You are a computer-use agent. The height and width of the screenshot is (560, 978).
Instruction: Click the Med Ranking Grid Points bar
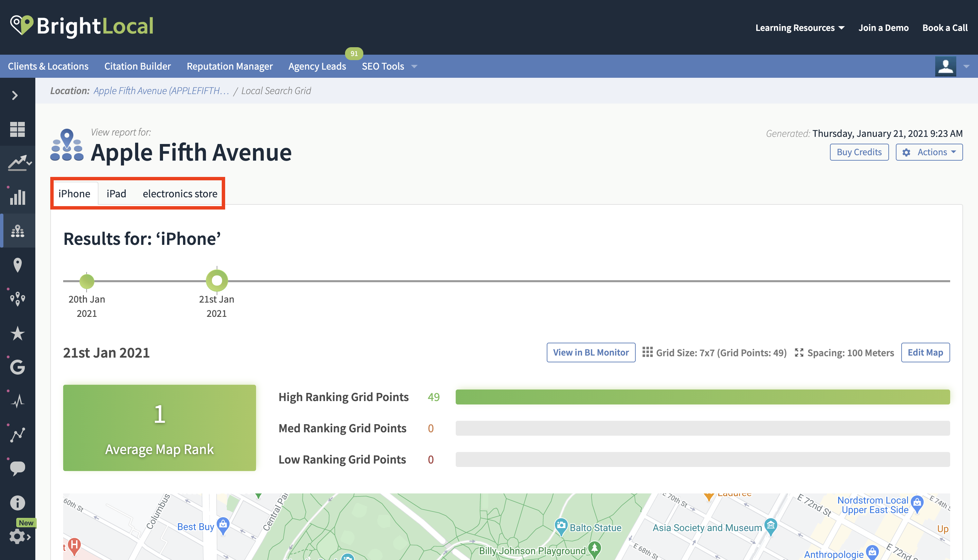(x=703, y=428)
